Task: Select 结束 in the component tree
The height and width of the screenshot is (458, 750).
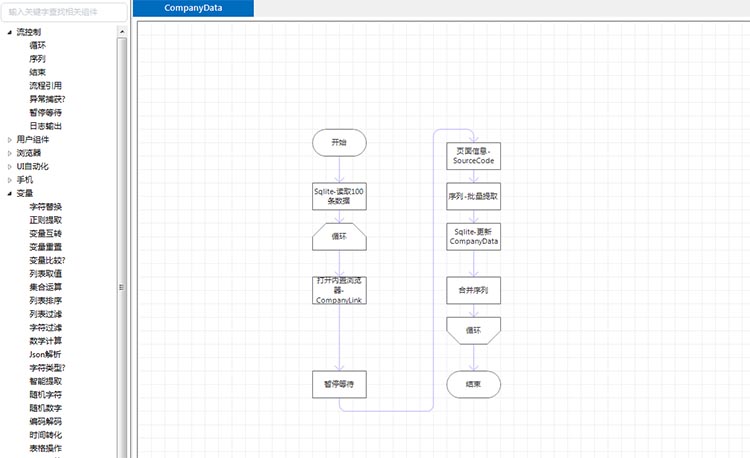Action: tap(37, 72)
